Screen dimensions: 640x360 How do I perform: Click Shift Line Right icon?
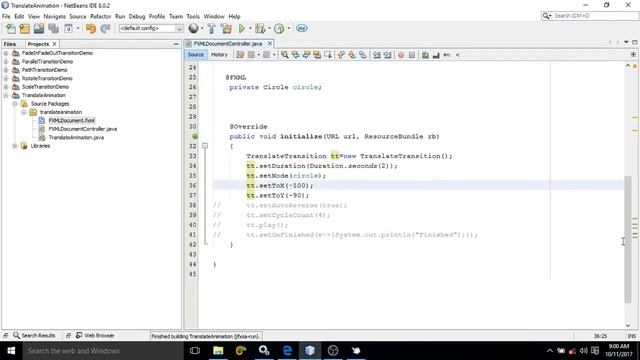[x=387, y=55]
